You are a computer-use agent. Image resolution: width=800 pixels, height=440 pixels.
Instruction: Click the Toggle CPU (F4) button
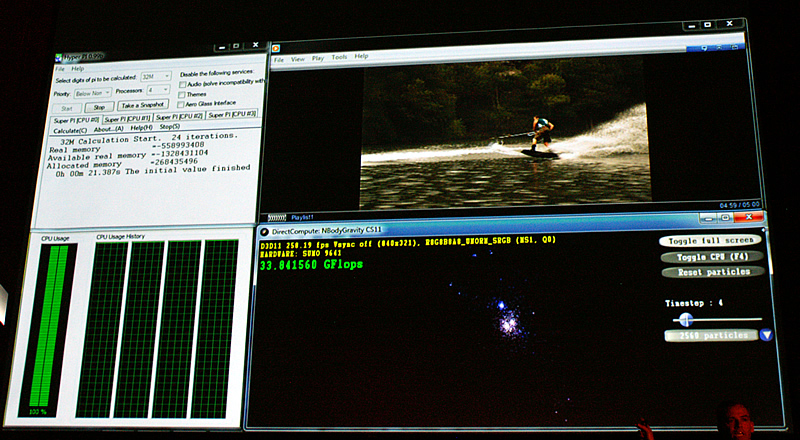click(x=712, y=257)
